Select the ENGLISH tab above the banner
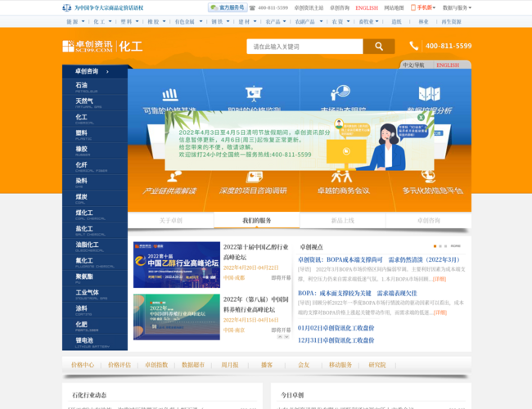This screenshot has width=532, height=409. (448, 65)
